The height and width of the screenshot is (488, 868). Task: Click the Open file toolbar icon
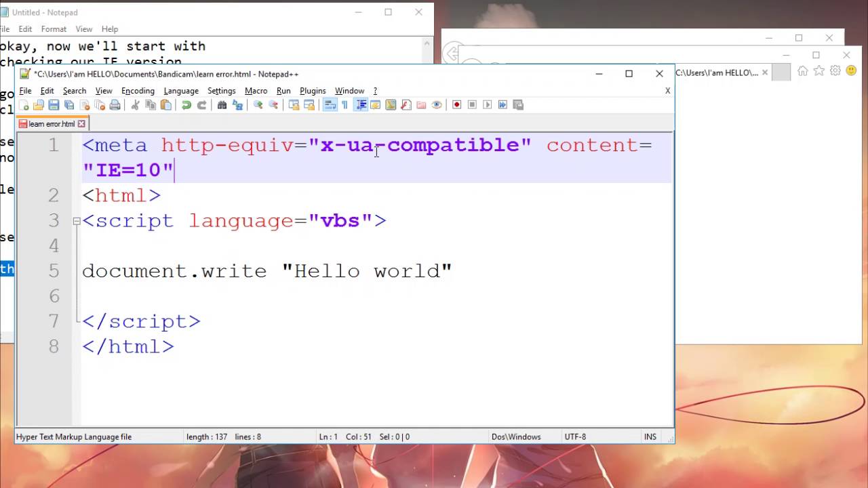(39, 105)
